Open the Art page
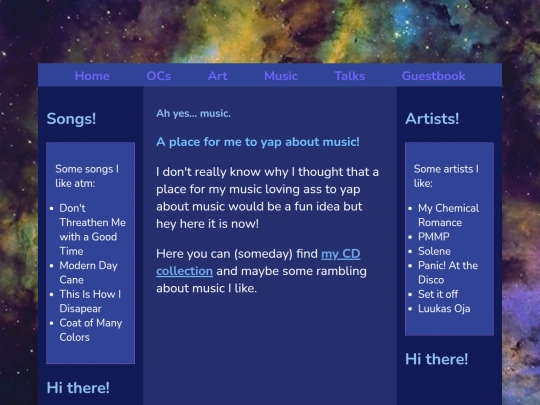 217,76
